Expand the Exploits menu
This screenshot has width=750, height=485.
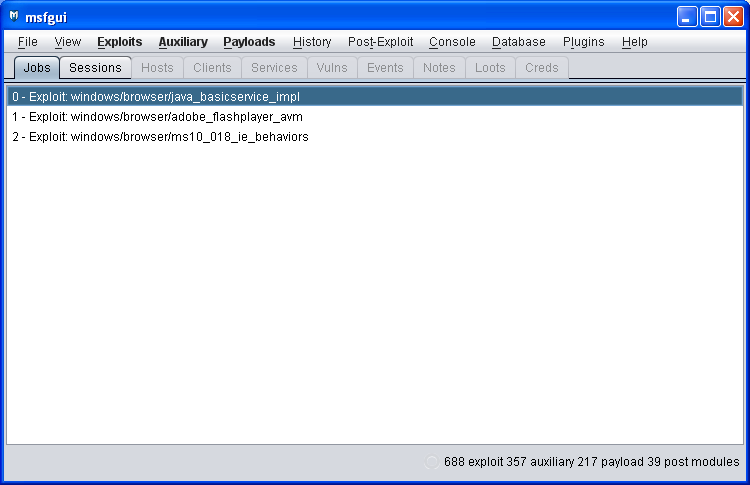pyautogui.click(x=119, y=42)
